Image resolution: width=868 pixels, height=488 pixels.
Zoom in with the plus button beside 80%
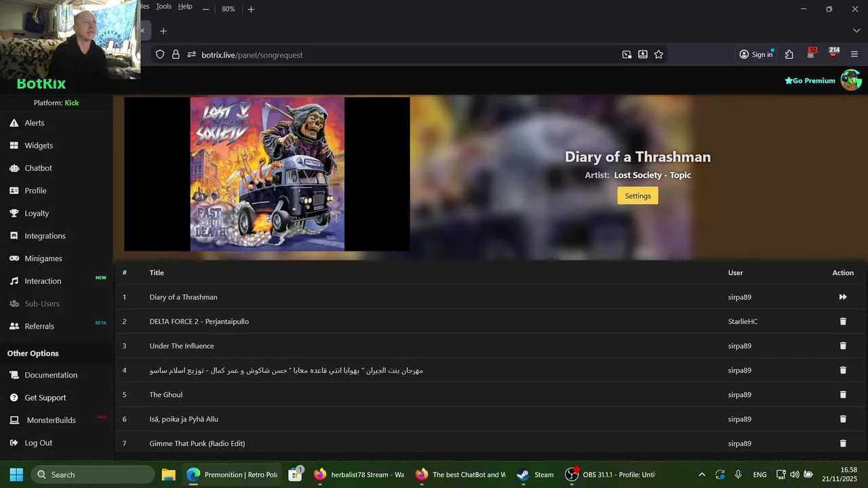251,9
